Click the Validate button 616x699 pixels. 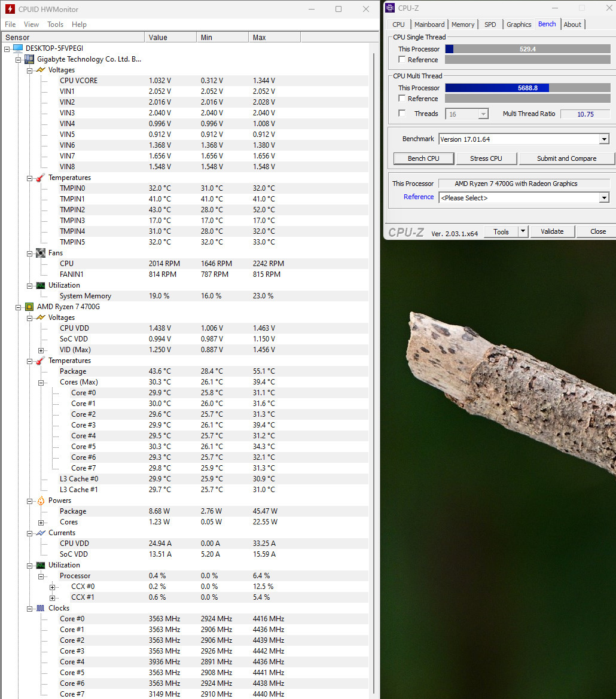click(x=552, y=231)
